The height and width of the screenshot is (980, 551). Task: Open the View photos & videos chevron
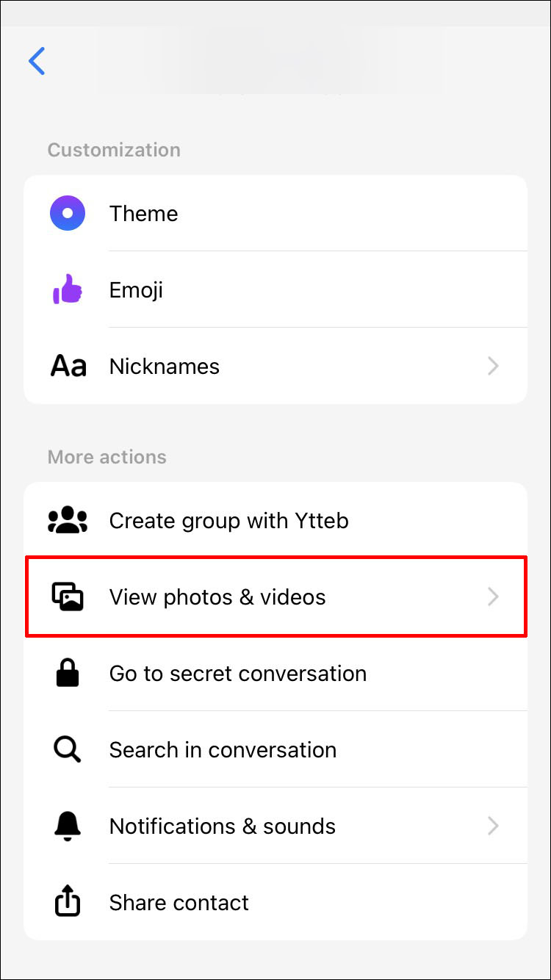494,597
